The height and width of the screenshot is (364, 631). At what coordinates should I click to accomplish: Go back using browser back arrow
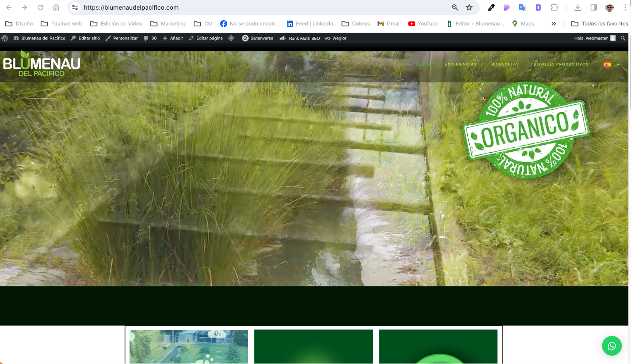pyautogui.click(x=9, y=7)
